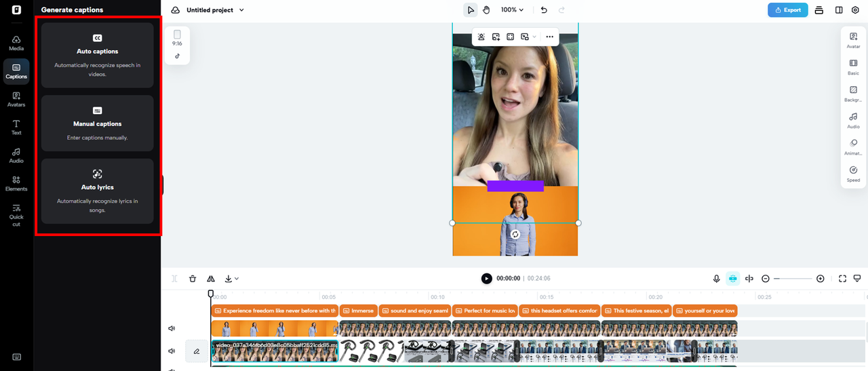Zoom in the timeline with plus button
The height and width of the screenshot is (371, 868).
pyautogui.click(x=820, y=279)
